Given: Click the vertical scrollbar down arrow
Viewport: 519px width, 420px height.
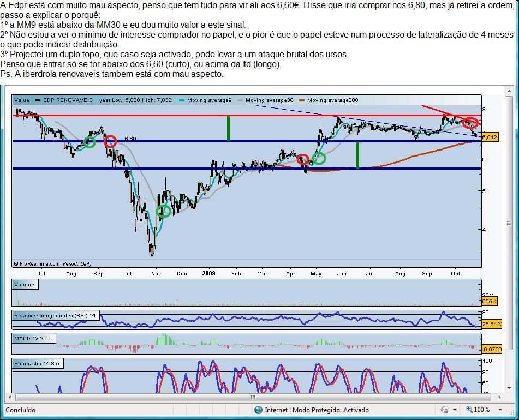Looking at the screenshot, I should point(509,388).
